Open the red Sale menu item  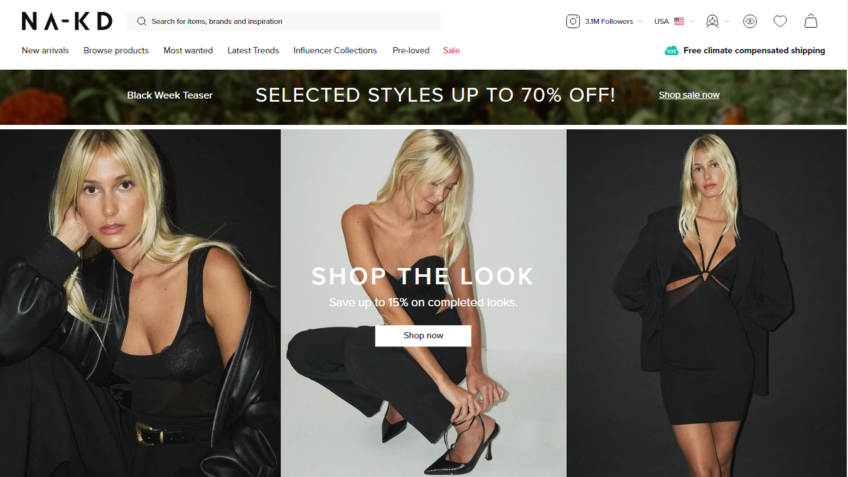451,50
